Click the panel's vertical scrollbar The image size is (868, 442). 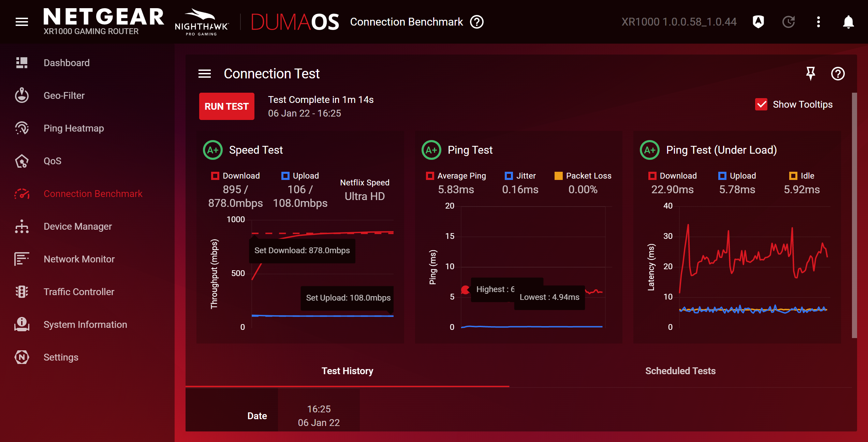tap(854, 215)
